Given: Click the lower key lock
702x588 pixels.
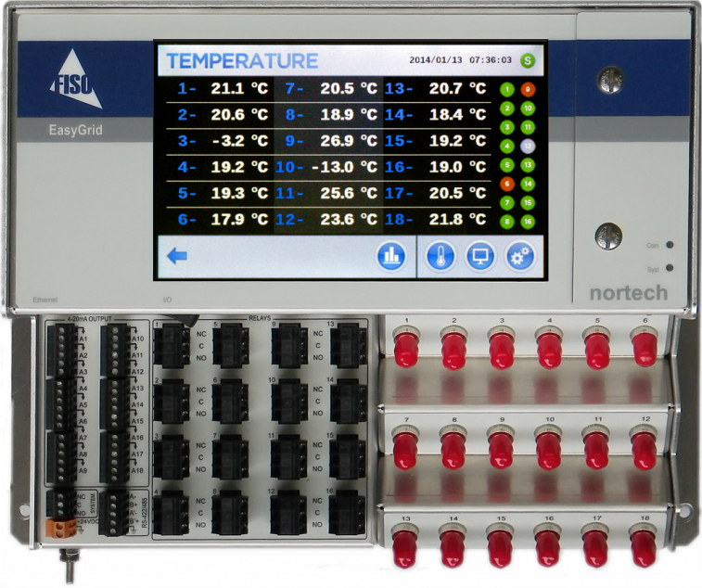Looking at the screenshot, I should pyautogui.click(x=608, y=236).
